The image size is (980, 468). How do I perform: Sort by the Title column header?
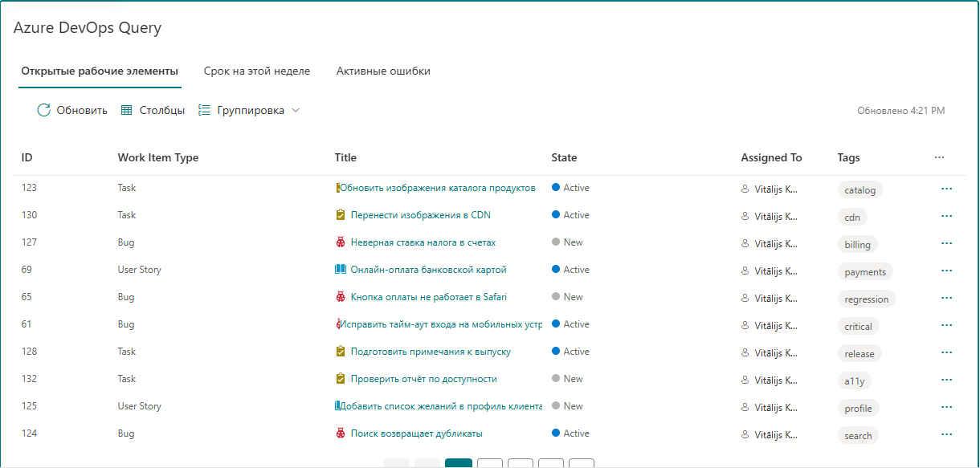click(x=345, y=157)
